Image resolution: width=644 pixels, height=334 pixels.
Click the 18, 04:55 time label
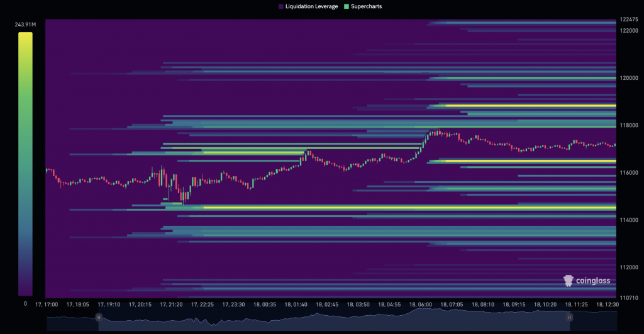389,304
